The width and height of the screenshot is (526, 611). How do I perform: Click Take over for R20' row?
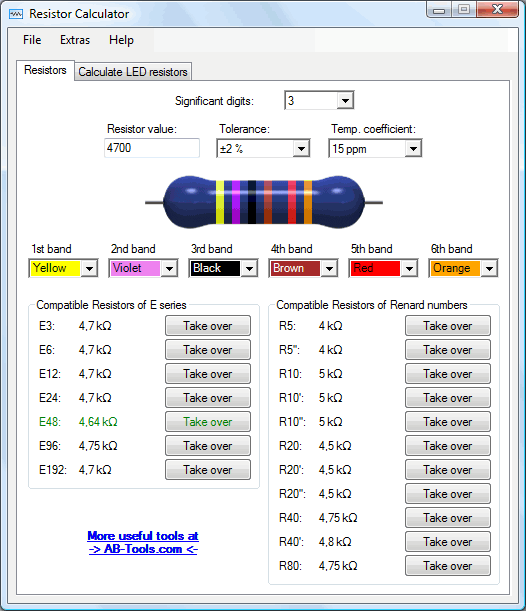pyautogui.click(x=448, y=470)
